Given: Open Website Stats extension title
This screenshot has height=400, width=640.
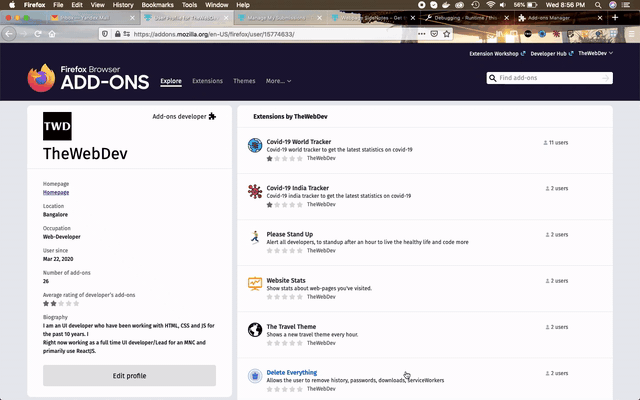Looking at the screenshot, I should [286, 280].
